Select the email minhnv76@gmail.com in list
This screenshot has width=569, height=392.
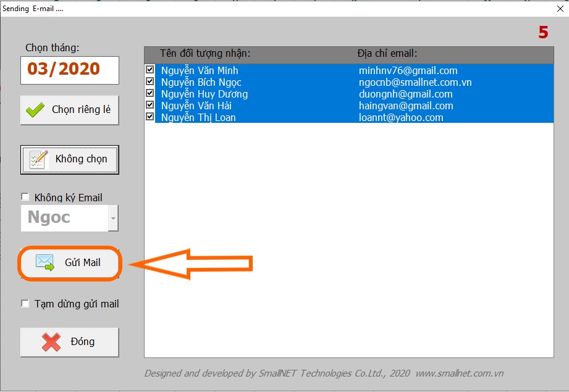coord(408,70)
